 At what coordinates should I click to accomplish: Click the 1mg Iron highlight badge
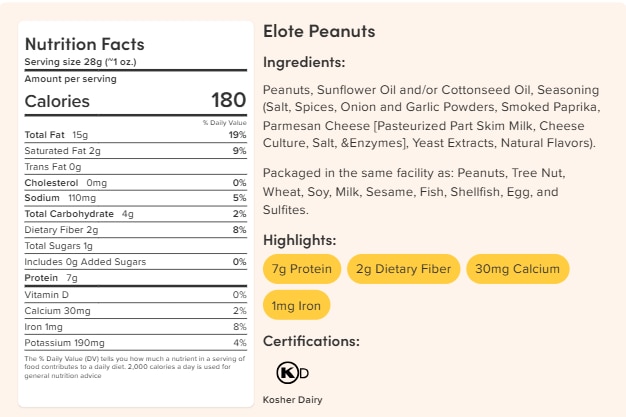(297, 304)
